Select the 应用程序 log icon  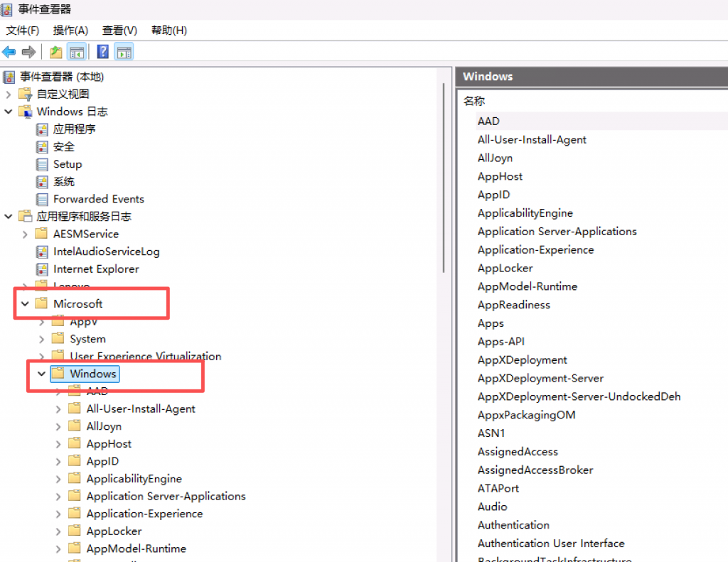(x=43, y=129)
